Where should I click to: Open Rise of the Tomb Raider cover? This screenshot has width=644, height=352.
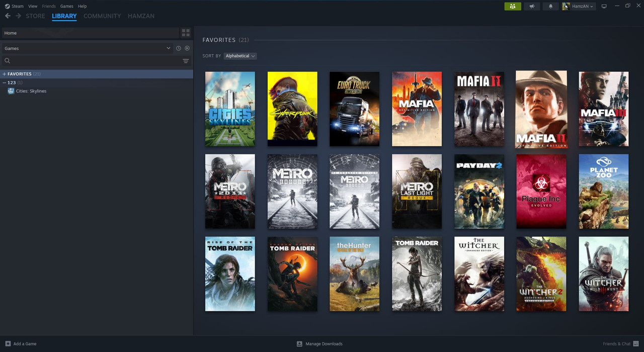click(x=230, y=274)
